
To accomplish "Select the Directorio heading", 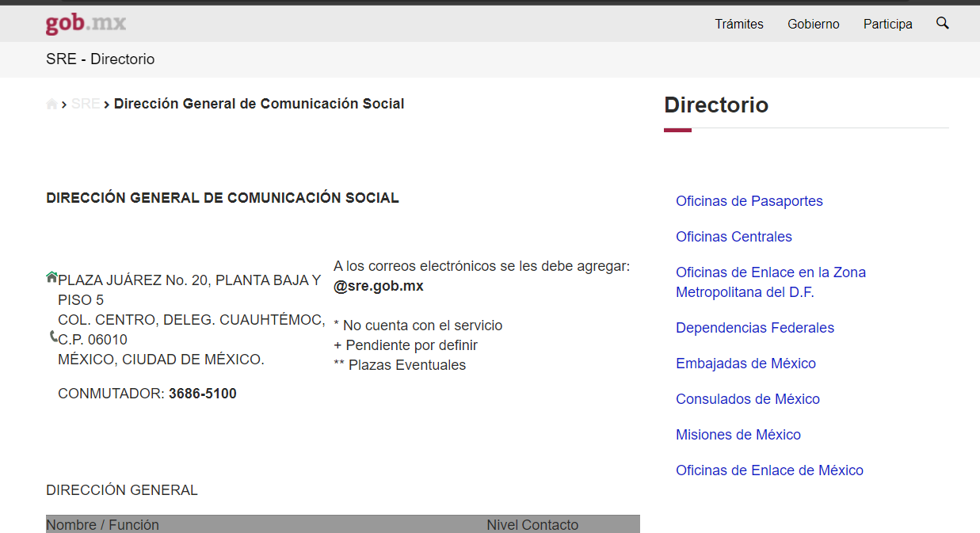I will tap(715, 105).
